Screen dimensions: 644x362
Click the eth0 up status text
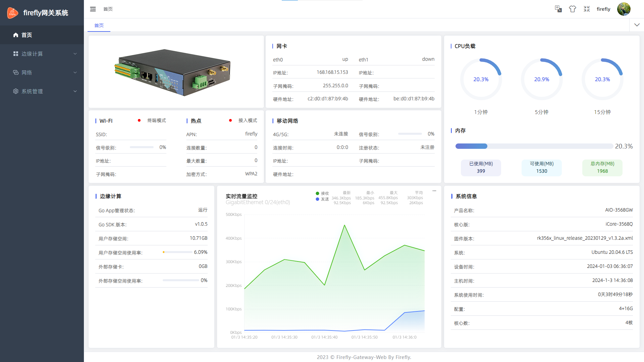345,59
